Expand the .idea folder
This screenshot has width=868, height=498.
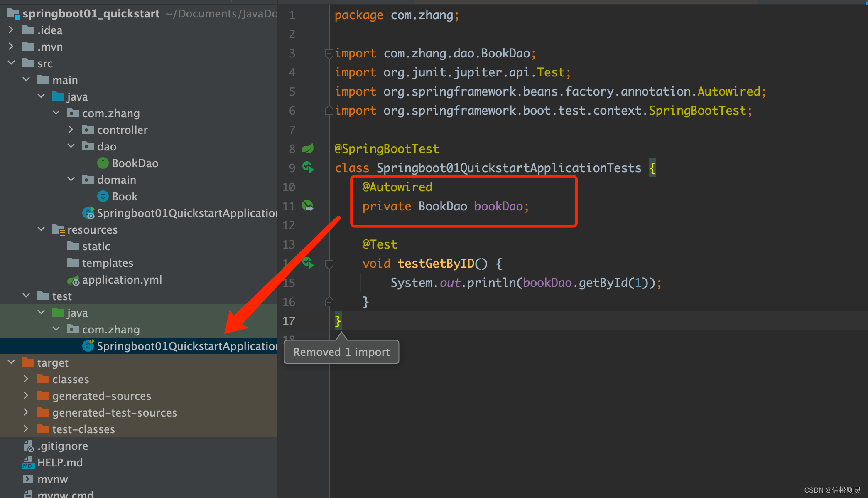pyautogui.click(x=11, y=30)
